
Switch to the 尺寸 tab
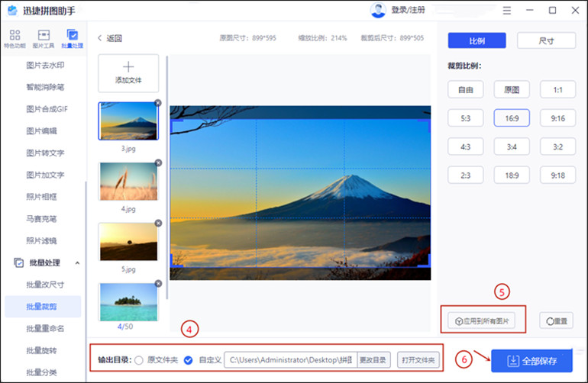coord(546,40)
